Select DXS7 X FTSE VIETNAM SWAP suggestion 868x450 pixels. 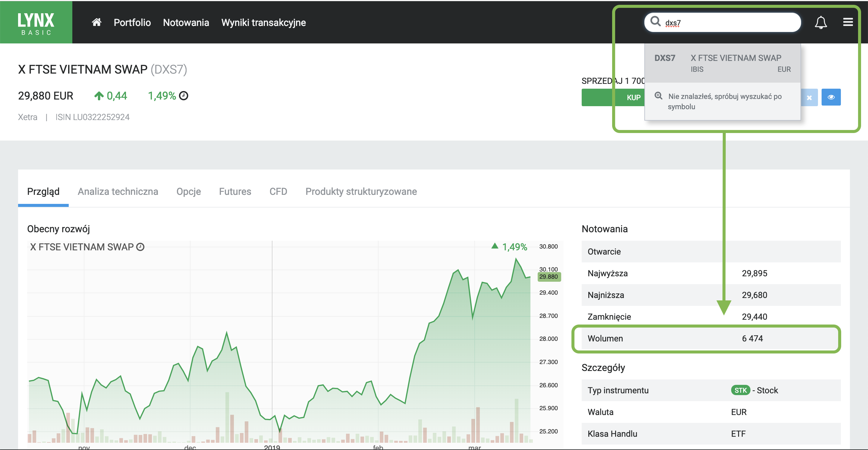pyautogui.click(x=722, y=63)
